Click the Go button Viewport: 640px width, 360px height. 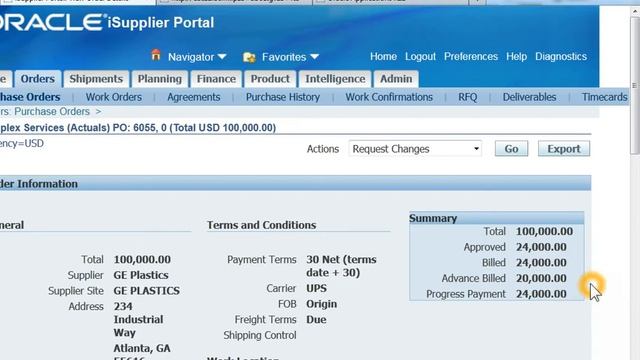click(511, 149)
